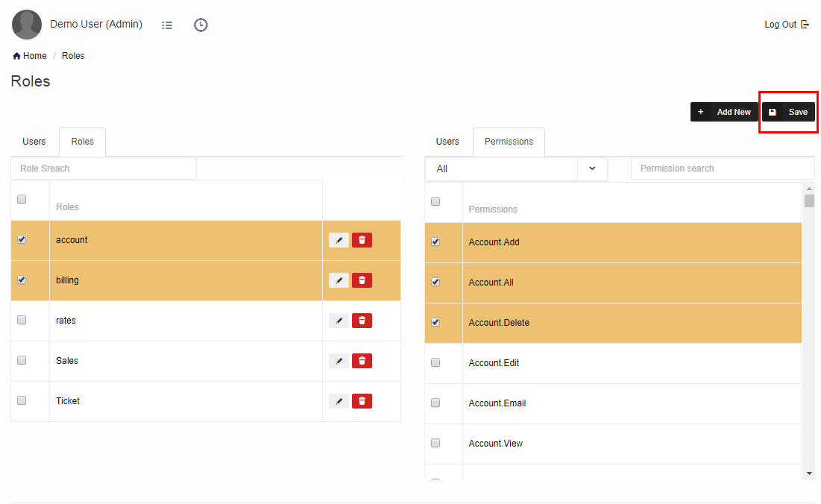This screenshot has height=504, width=821.
Task: Toggle the select-all Permissions header checkbox
Action: (435, 201)
